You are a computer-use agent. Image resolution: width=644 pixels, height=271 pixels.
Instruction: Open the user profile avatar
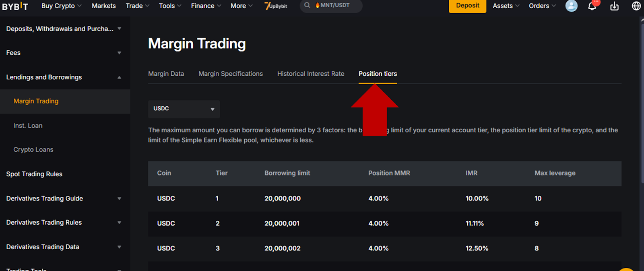coord(571,6)
